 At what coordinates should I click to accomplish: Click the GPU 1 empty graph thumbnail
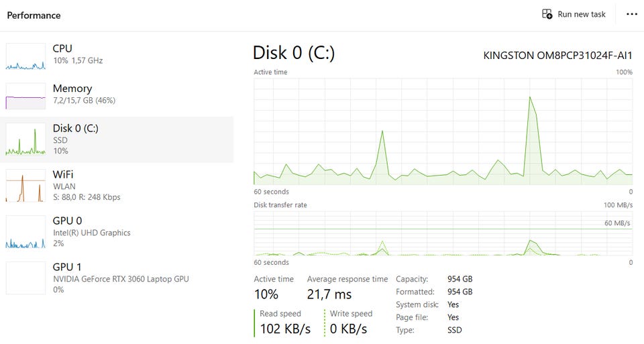pyautogui.click(x=25, y=278)
